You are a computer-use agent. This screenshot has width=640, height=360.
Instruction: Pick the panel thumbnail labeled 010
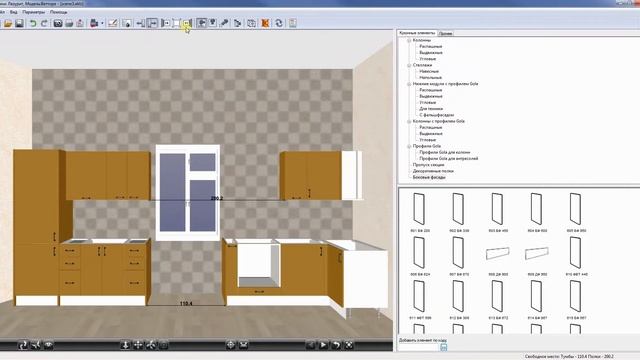(576, 253)
